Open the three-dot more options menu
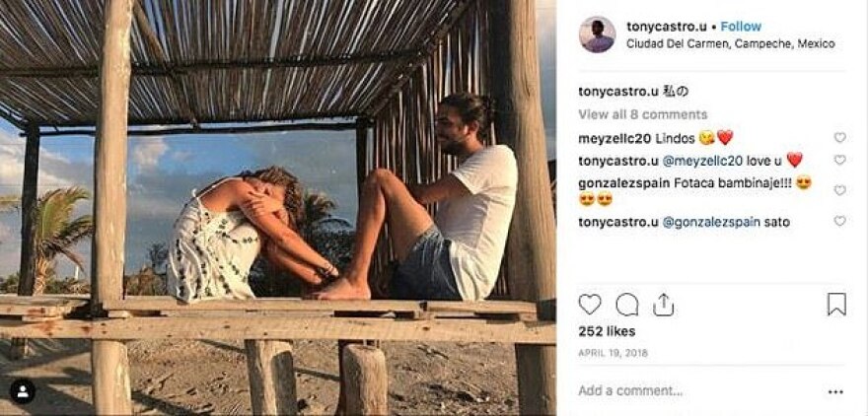The width and height of the screenshot is (868, 416). (x=835, y=391)
